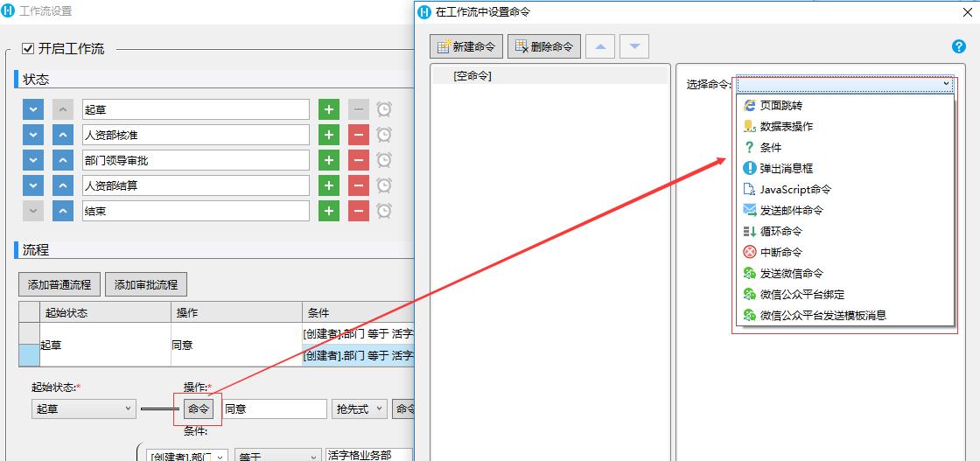Choose 微信公众平台发送模板消息 option

click(843, 316)
